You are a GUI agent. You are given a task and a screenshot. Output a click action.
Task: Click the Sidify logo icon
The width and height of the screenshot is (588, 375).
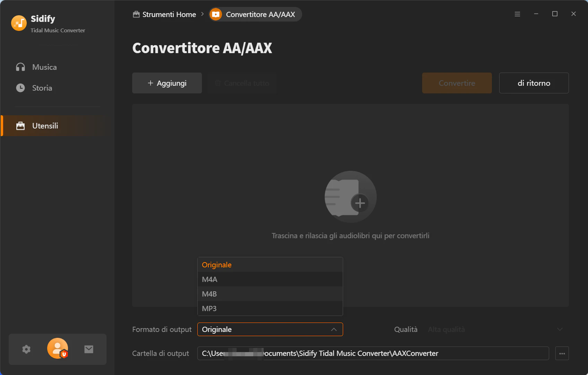click(x=19, y=23)
